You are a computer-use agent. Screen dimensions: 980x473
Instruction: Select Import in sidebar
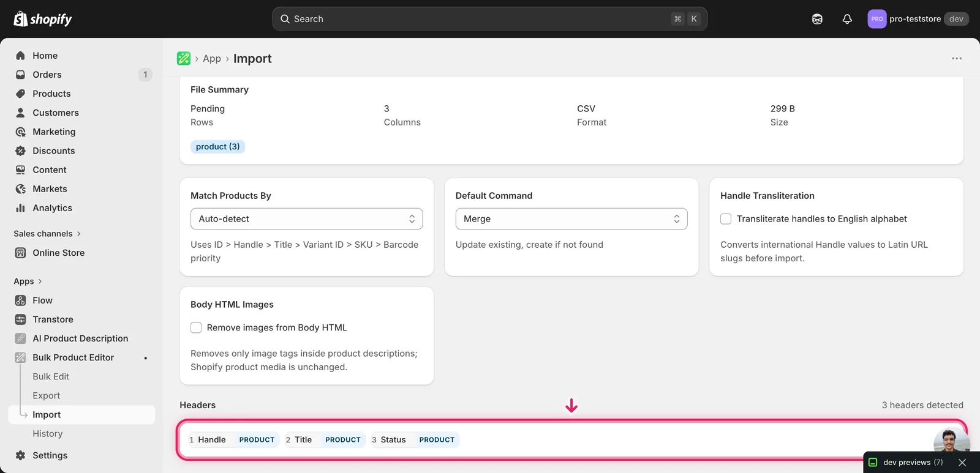point(81,415)
